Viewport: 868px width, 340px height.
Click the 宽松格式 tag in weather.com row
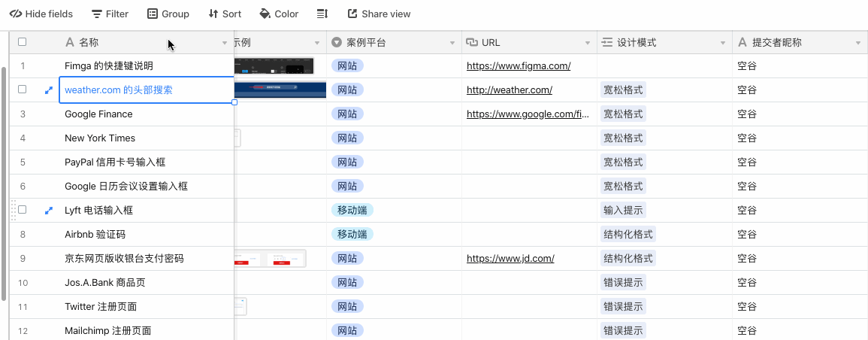click(623, 90)
